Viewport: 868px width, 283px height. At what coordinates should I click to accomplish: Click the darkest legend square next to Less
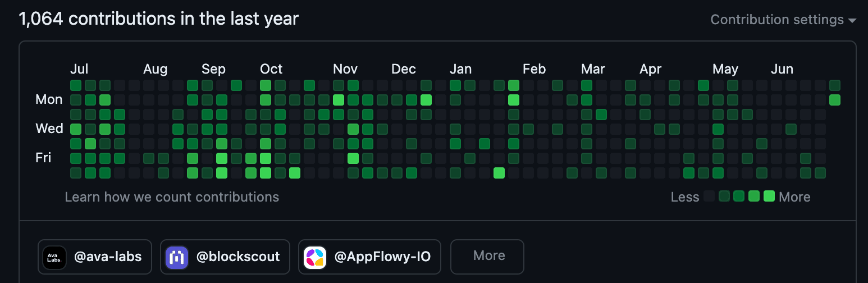click(710, 196)
